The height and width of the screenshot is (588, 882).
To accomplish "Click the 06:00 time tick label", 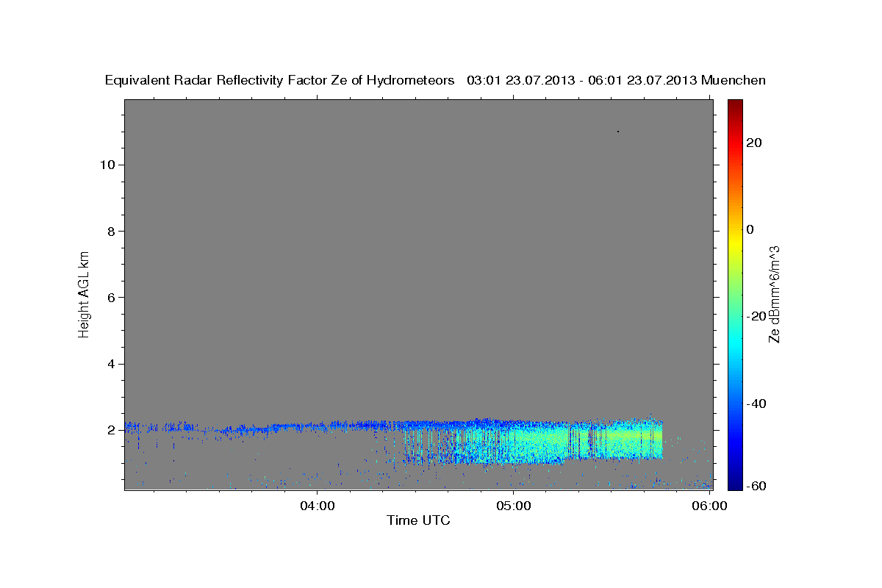I will pyautogui.click(x=709, y=506).
